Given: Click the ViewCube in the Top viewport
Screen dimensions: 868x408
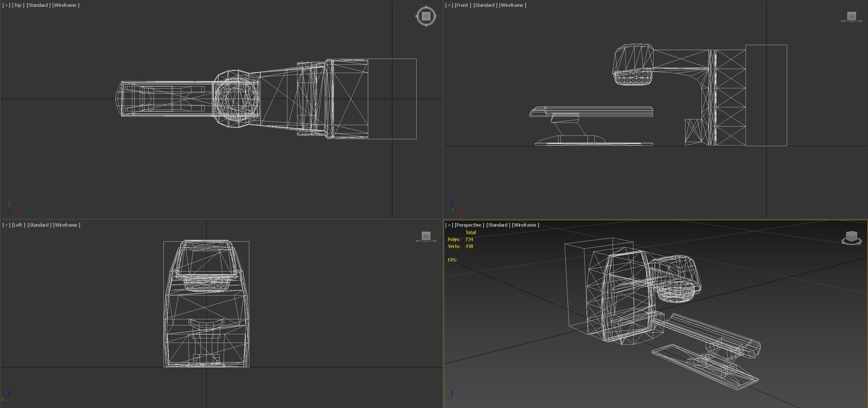Looking at the screenshot, I should [x=426, y=16].
